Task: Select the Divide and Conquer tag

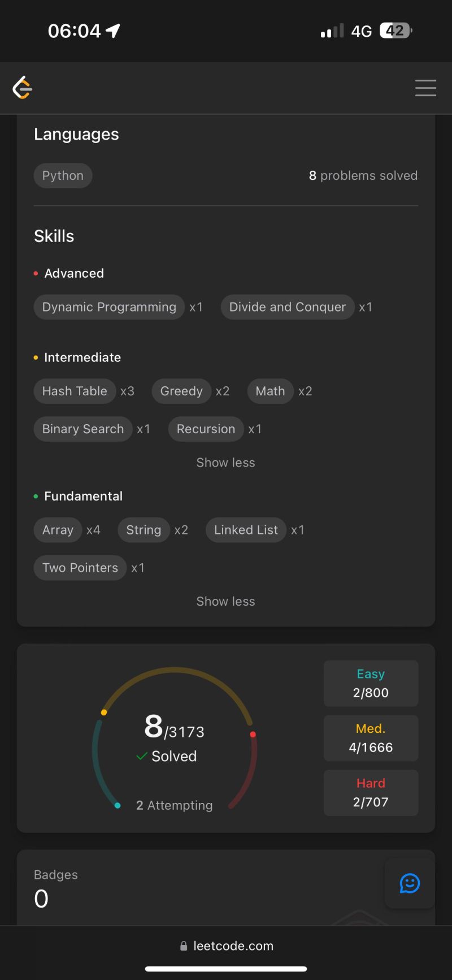Action: tap(288, 307)
